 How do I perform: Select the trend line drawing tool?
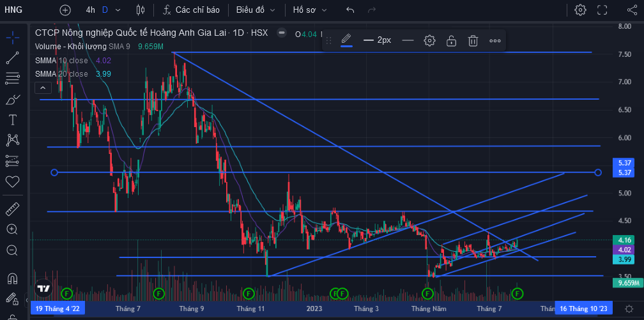click(13, 58)
